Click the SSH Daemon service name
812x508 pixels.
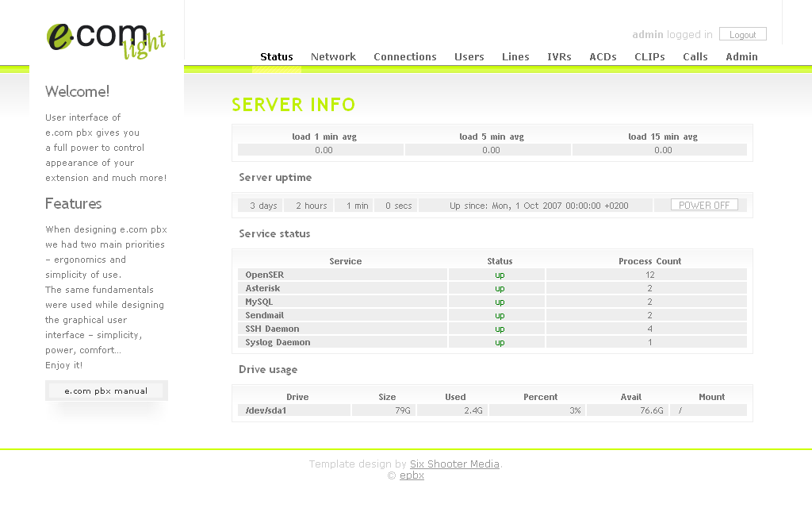[x=273, y=329]
